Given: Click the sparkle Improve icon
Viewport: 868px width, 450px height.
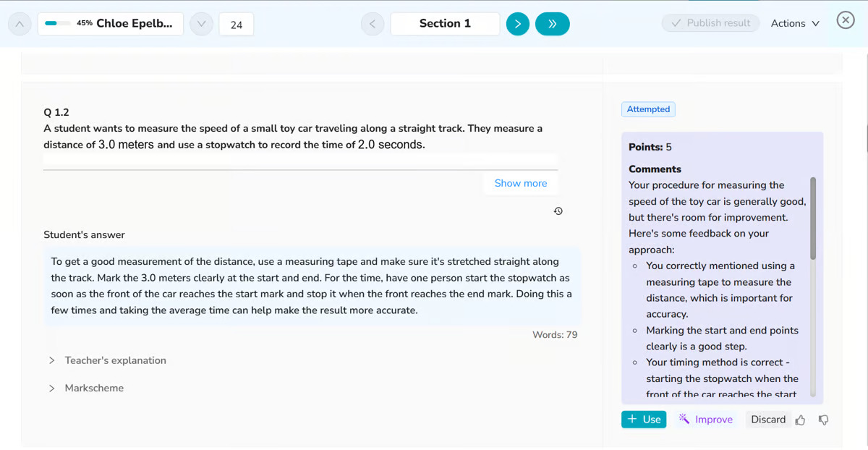Looking at the screenshot, I should (683, 419).
